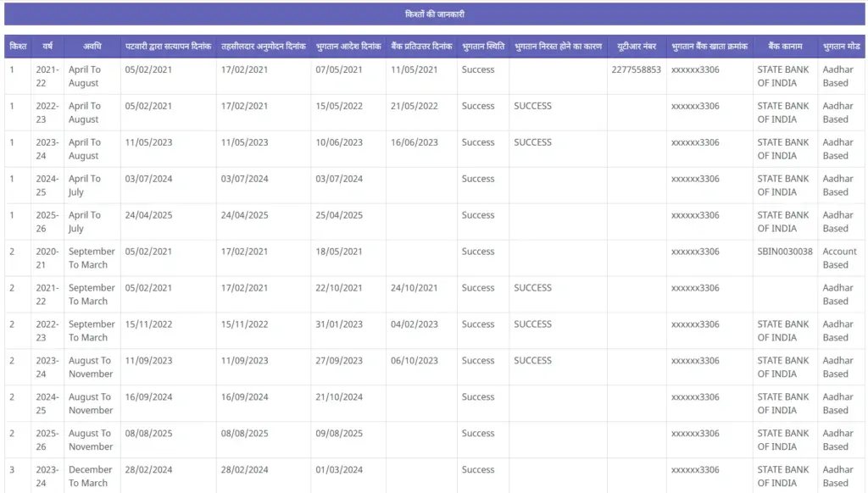Viewport: 868px width, 493px height.
Task: Click Patwari verification date 03/07/2024
Action: coord(148,179)
